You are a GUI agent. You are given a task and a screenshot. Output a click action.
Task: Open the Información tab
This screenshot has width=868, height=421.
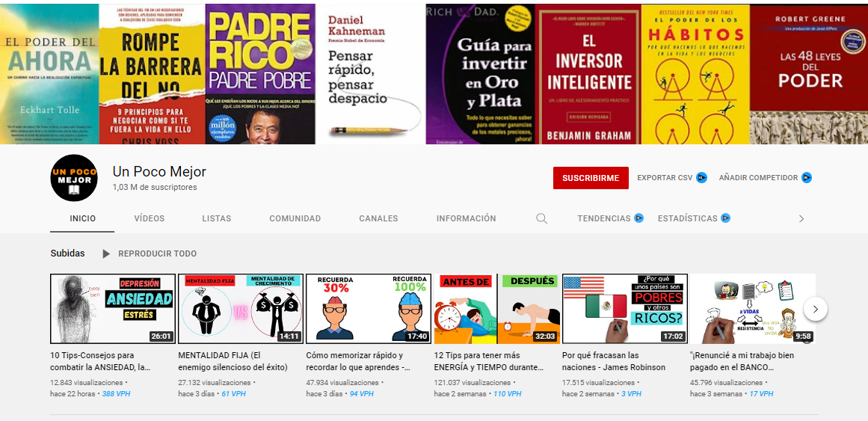[x=466, y=218]
